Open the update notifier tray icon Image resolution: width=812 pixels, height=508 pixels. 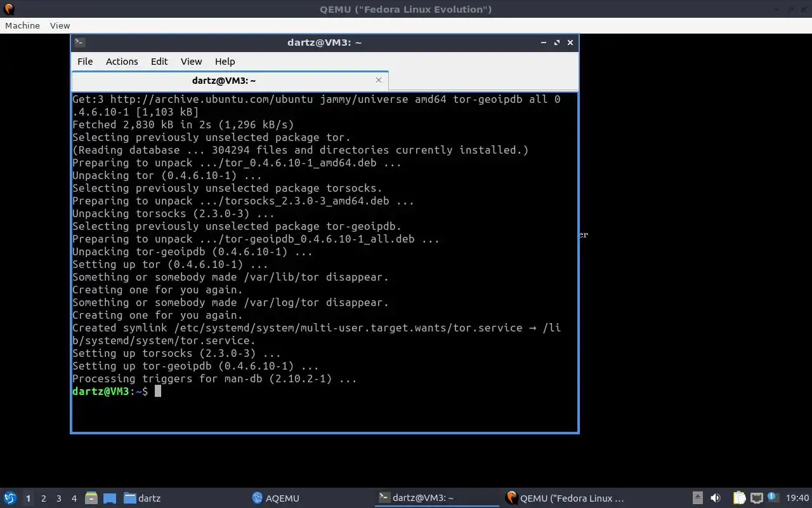(773, 498)
